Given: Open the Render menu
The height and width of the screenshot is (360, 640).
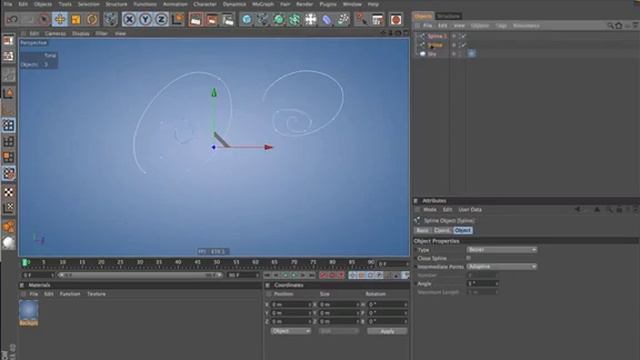Looking at the screenshot, I should coord(304,4).
